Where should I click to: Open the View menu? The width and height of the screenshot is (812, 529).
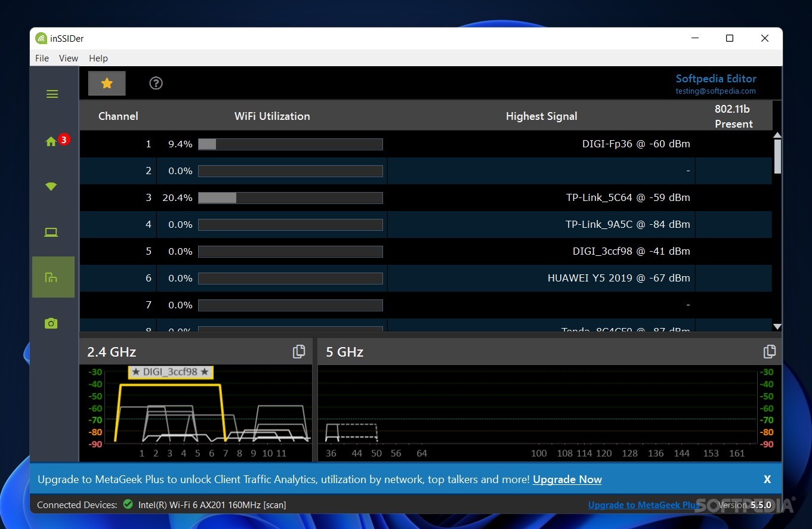(69, 58)
